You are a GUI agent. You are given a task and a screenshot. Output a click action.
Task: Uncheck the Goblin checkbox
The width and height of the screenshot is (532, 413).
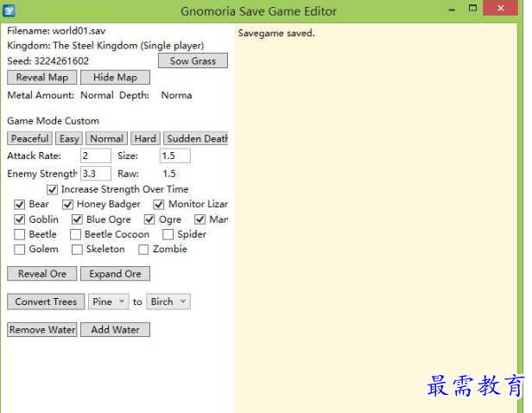19,219
